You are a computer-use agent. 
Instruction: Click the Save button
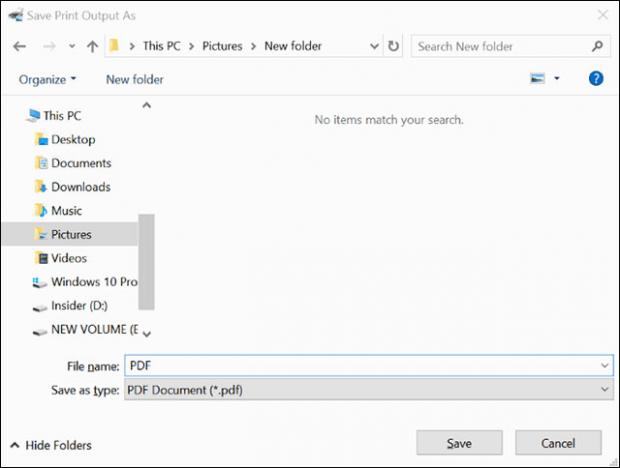(x=459, y=443)
